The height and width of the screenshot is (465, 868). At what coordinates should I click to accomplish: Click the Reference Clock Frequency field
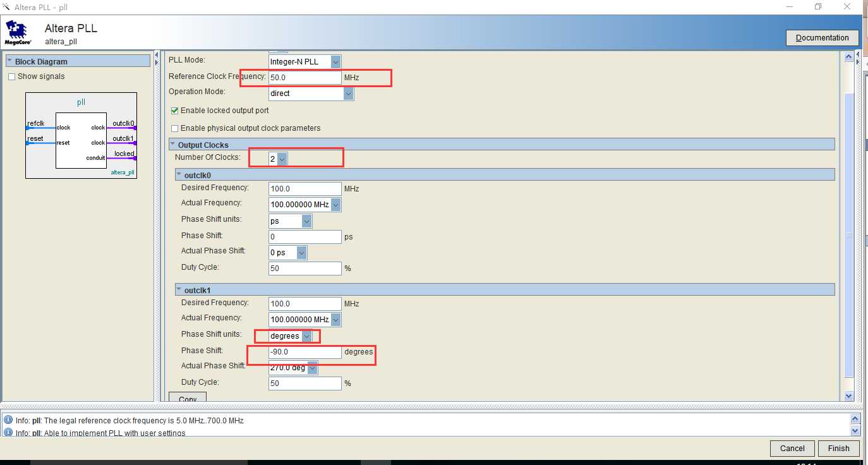click(x=305, y=77)
